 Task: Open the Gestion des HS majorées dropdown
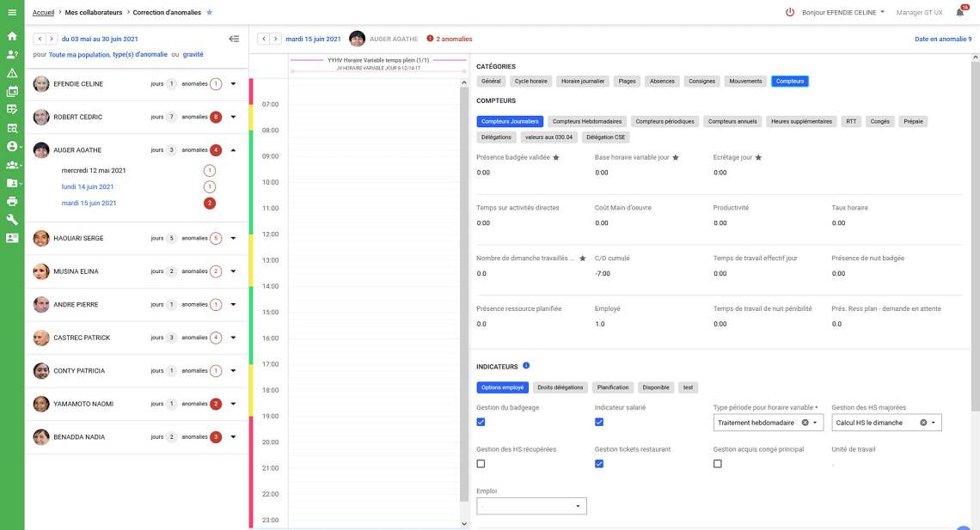[933, 423]
